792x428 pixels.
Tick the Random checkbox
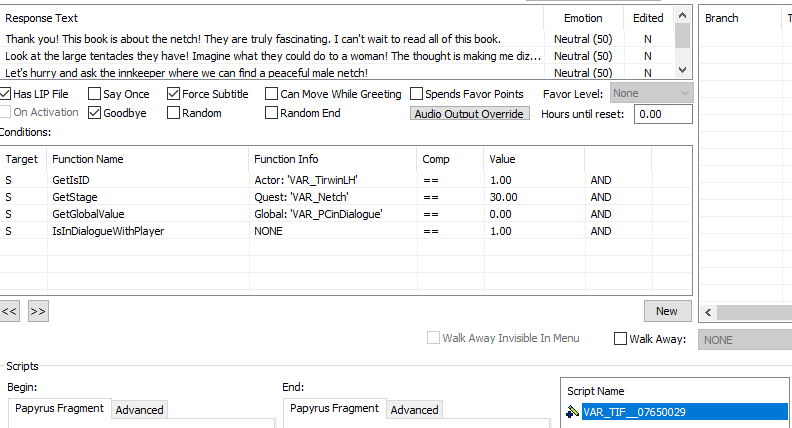[x=173, y=113]
